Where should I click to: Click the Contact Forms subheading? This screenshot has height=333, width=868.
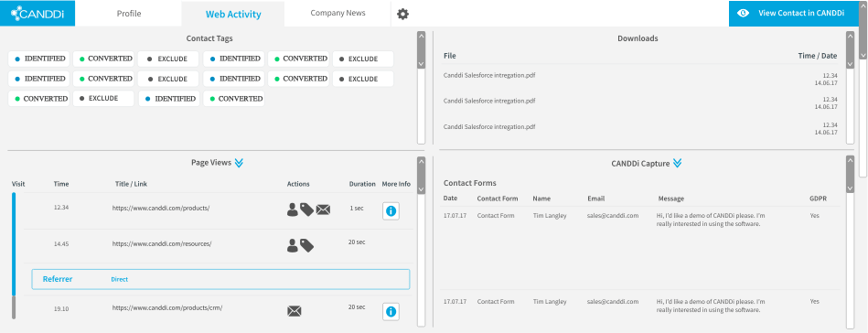(470, 183)
